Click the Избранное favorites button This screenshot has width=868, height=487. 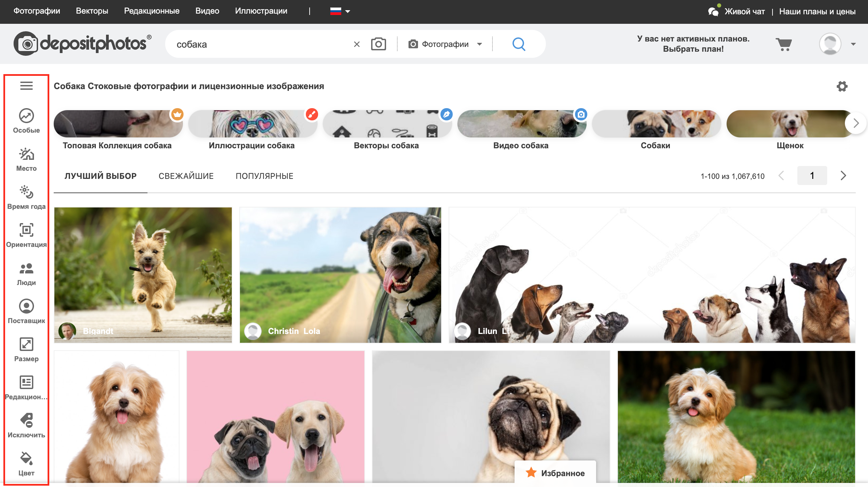(x=555, y=473)
